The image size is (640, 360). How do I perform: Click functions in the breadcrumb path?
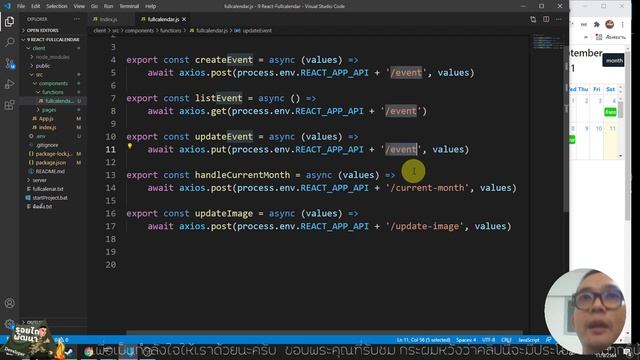tap(170, 31)
